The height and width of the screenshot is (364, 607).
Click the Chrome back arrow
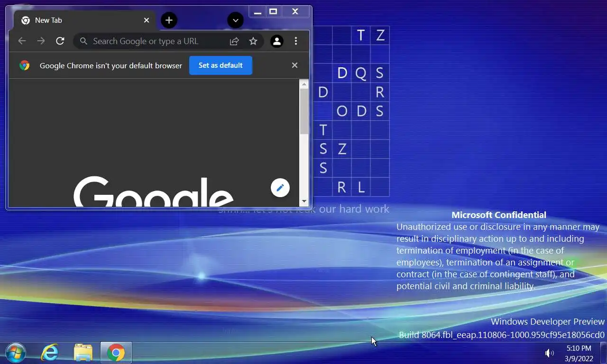pos(22,41)
